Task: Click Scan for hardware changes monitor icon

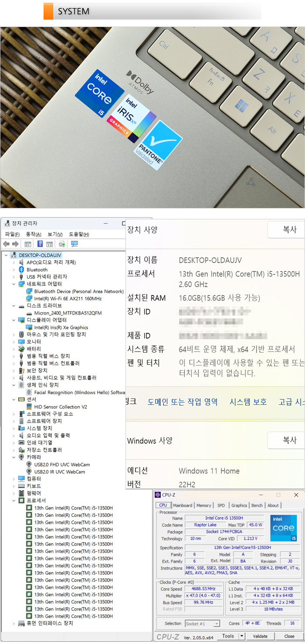Action: click(75, 244)
